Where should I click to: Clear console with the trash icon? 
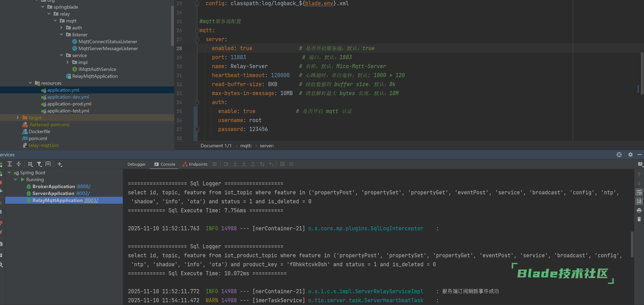[639, 219]
